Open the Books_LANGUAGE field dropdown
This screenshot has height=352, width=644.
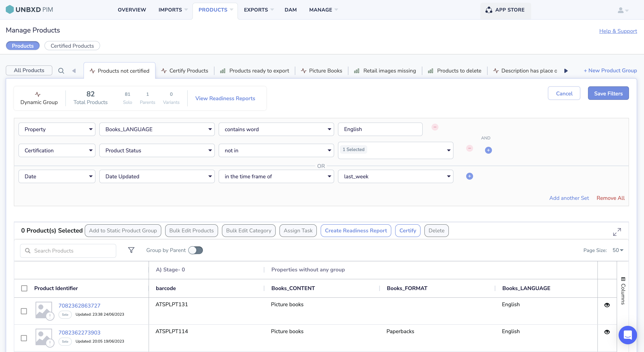(x=157, y=129)
